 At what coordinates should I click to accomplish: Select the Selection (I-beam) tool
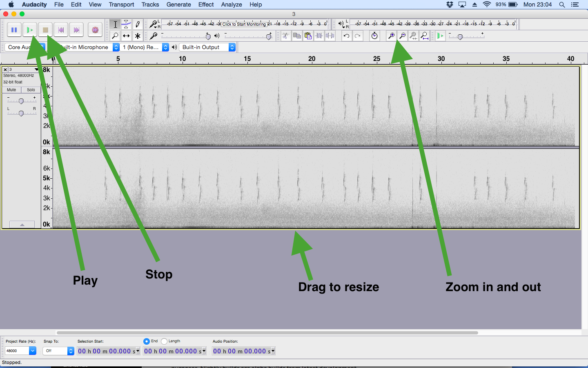coord(115,24)
